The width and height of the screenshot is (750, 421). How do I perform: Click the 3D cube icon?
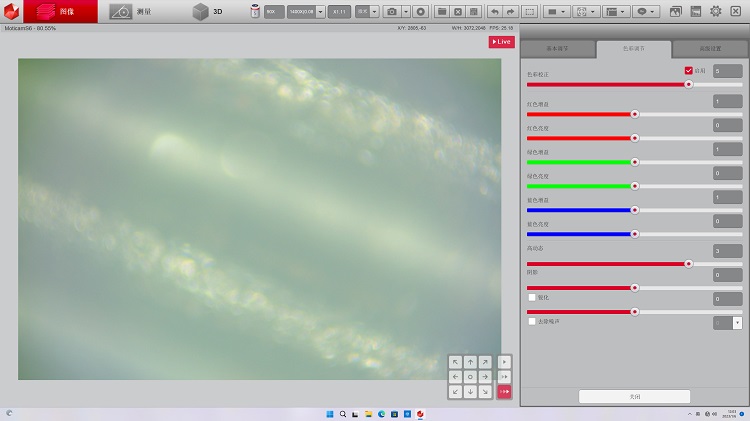click(x=201, y=12)
